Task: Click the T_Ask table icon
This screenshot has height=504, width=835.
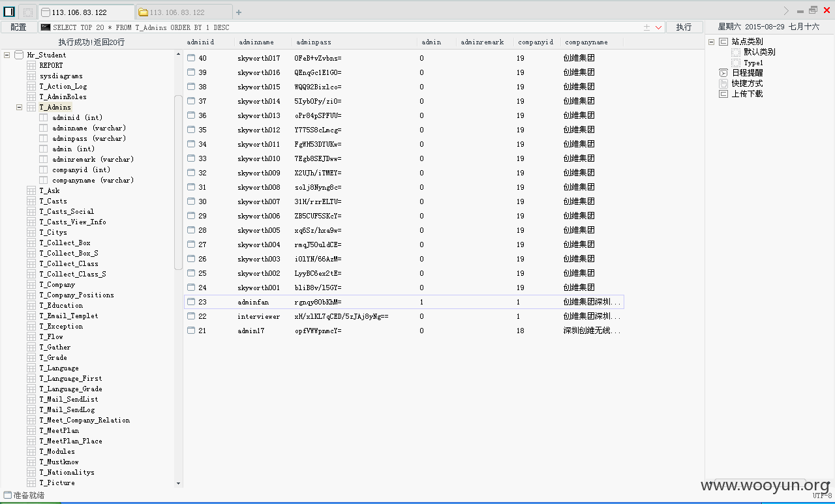Action: coord(31,190)
